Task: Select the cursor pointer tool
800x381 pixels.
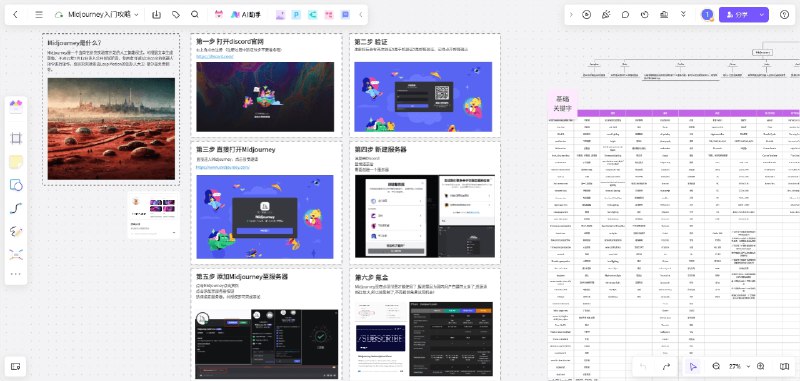Action: coord(693,366)
